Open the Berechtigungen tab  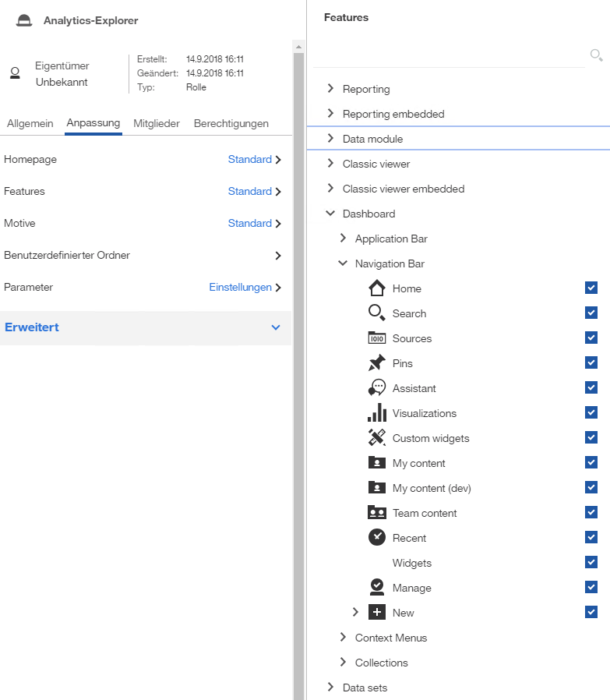click(231, 123)
